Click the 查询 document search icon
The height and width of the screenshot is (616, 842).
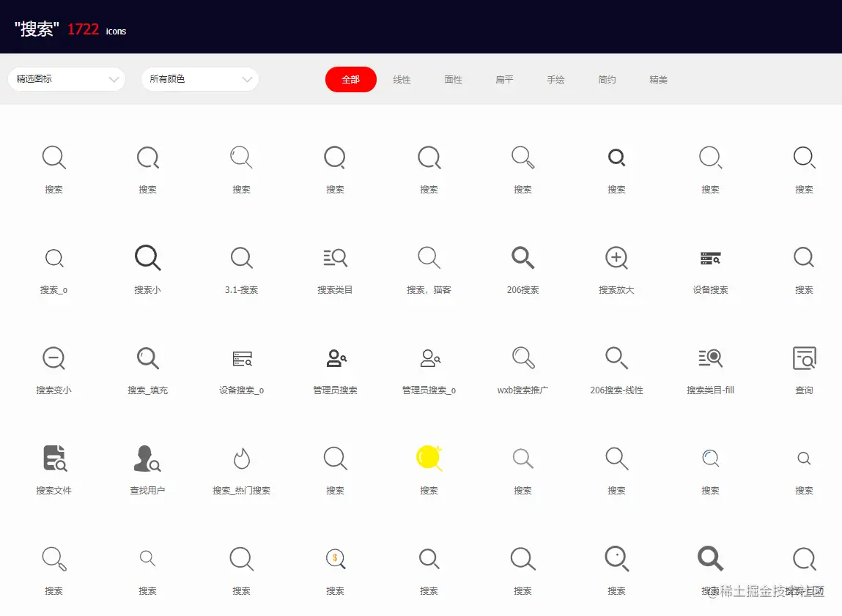[x=805, y=358]
